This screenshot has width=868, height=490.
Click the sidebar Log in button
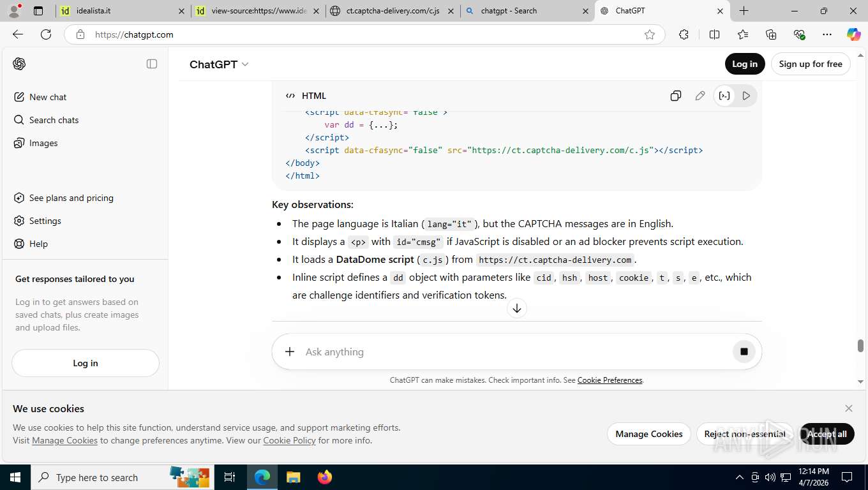click(86, 363)
